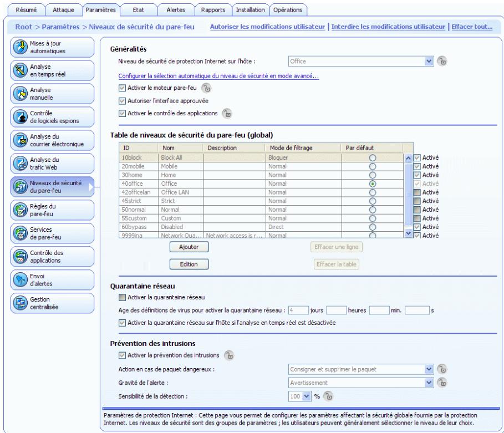
Task: Click table scrollbar down arrow
Action: pyautogui.click(x=408, y=233)
